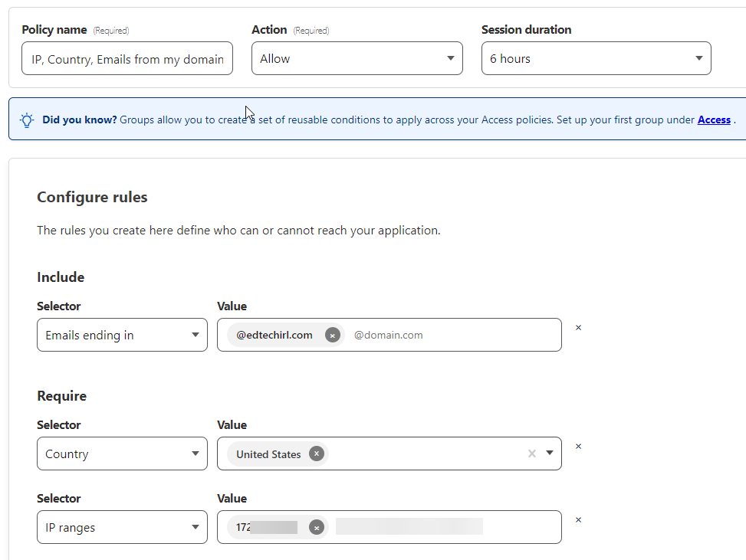The width and height of the screenshot is (746, 560).
Task: Click the lightbulb icon in the info banner
Action: pos(27,120)
